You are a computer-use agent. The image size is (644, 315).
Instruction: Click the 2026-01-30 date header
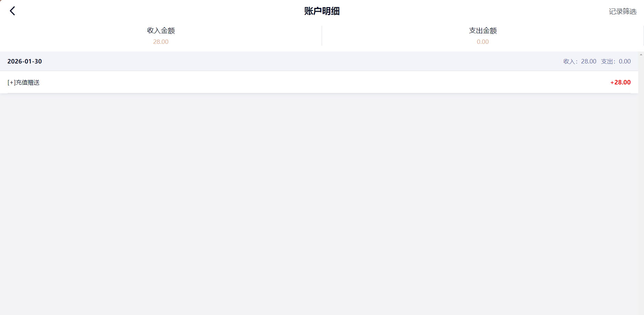click(x=25, y=61)
